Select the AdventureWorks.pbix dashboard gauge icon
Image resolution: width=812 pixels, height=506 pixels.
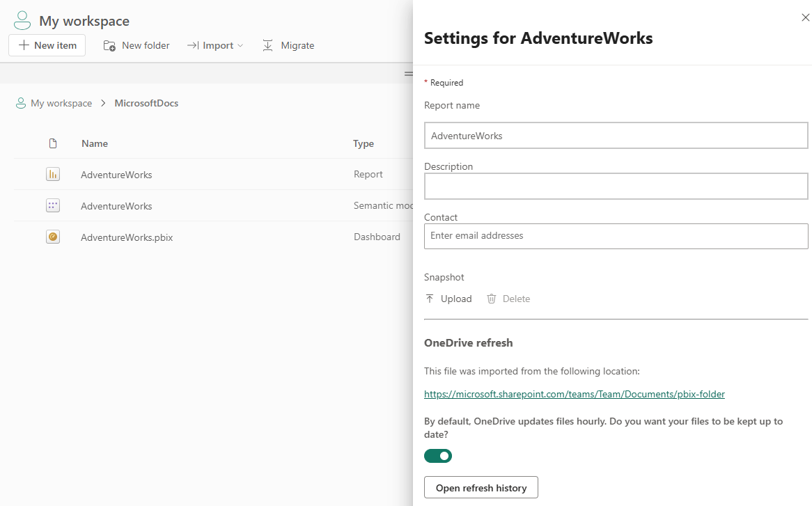point(53,237)
